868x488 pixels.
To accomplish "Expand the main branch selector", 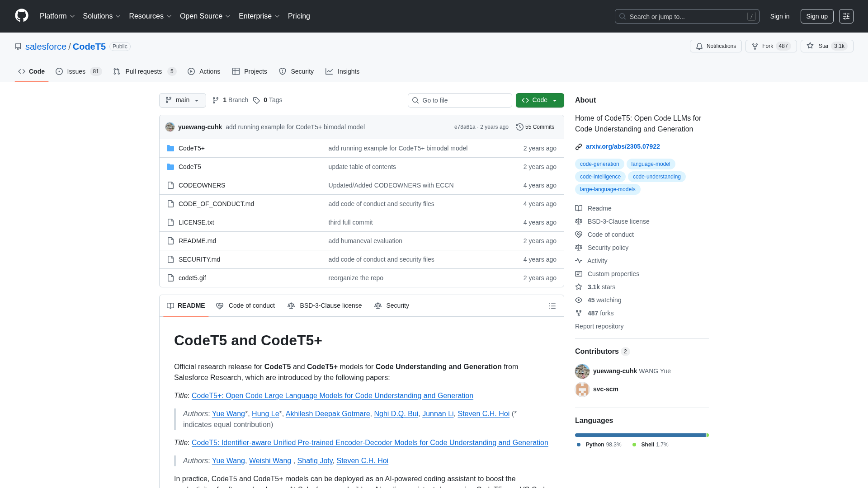I will pos(182,100).
